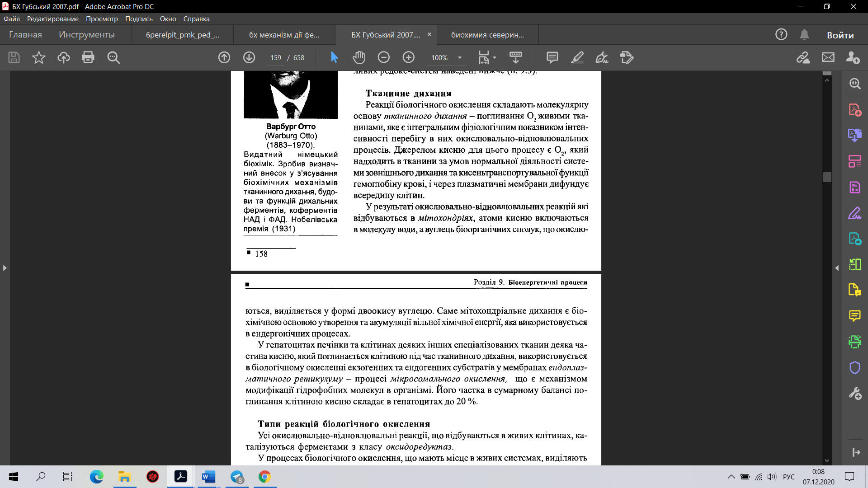Share a link to the file

[x=803, y=57]
